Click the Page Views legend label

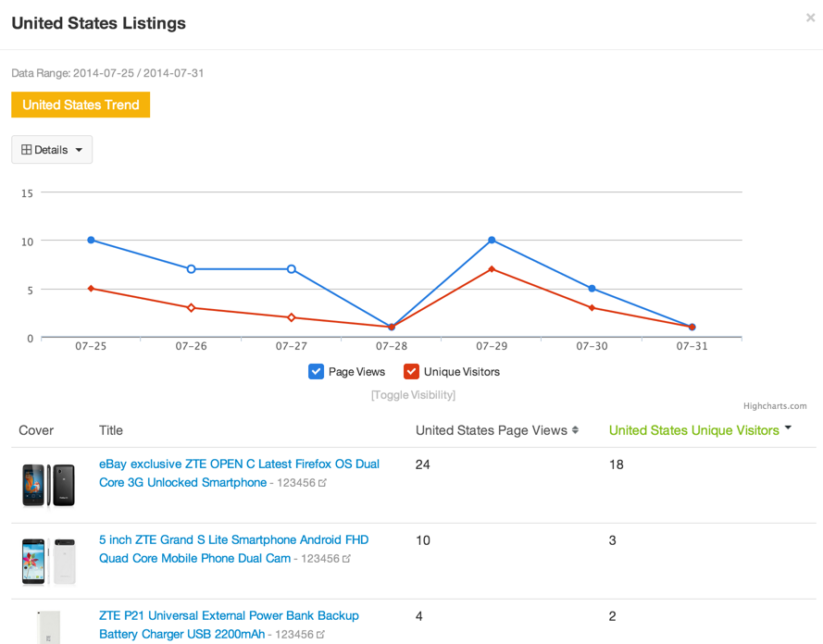(x=356, y=372)
